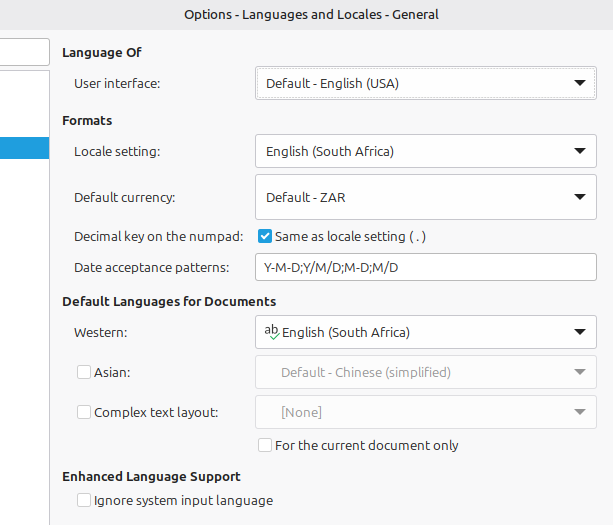613x525 pixels.
Task: Tick 'For the current document only'
Action: [x=265, y=445]
